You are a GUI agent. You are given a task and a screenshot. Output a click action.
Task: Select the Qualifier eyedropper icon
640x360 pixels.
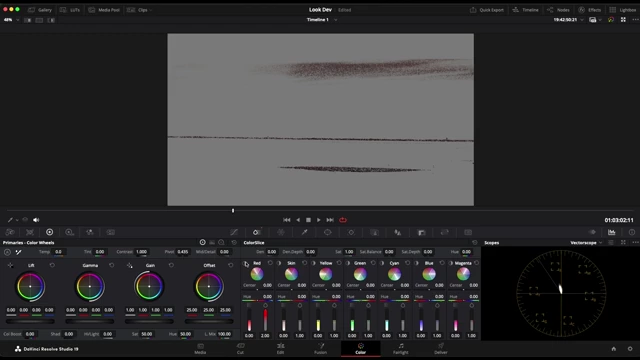(x=304, y=232)
